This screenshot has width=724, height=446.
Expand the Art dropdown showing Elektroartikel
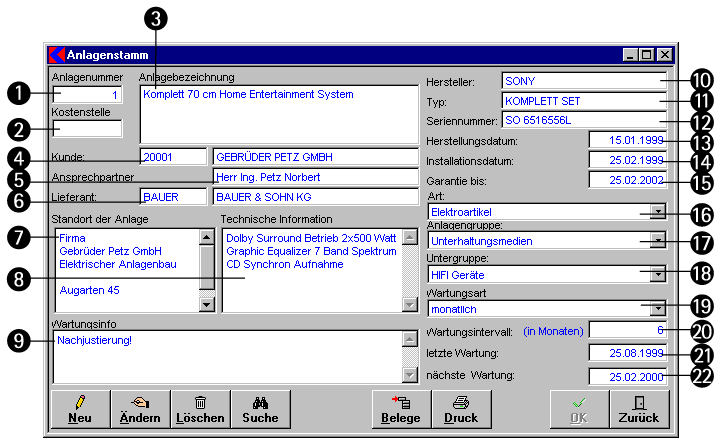coord(658,212)
